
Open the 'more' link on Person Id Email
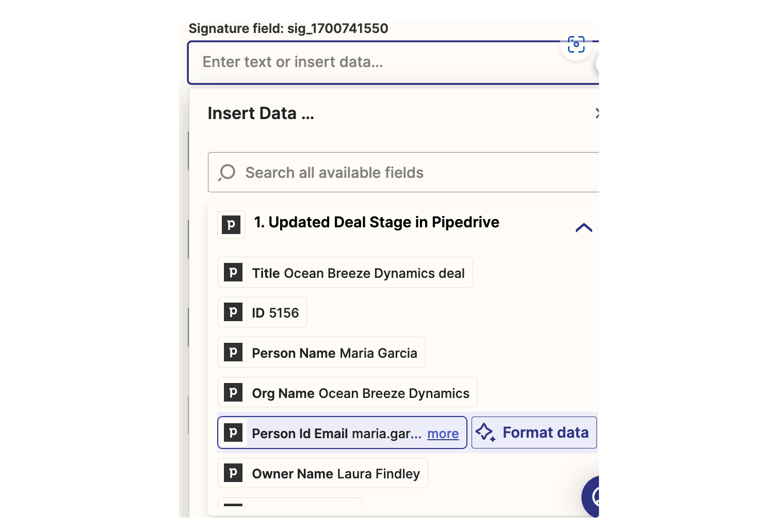tap(443, 434)
